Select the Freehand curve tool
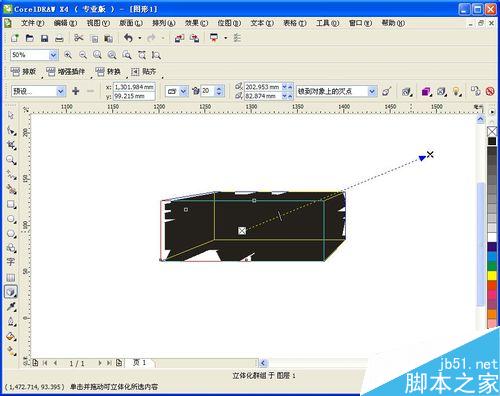The height and width of the screenshot is (396, 500). point(11,174)
